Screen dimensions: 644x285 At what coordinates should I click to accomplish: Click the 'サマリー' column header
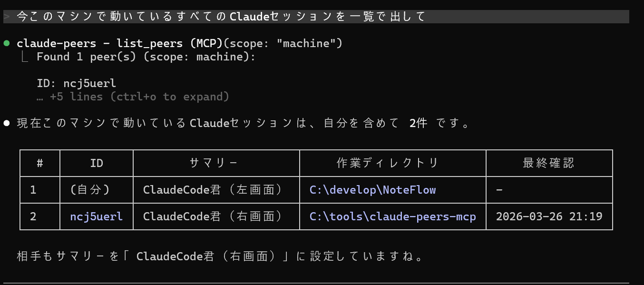pos(216,163)
